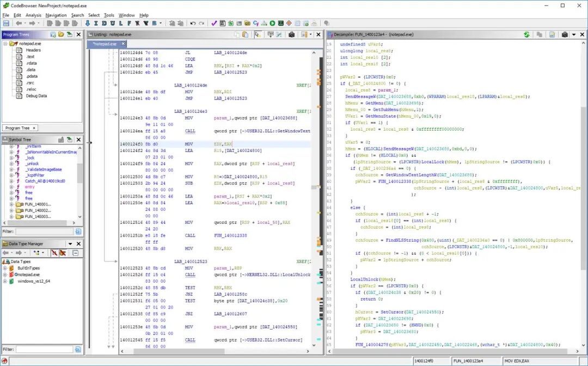Screen dimensions: 588x366
Task: Select the notepad.exe listing tab
Action: (x=104, y=44)
